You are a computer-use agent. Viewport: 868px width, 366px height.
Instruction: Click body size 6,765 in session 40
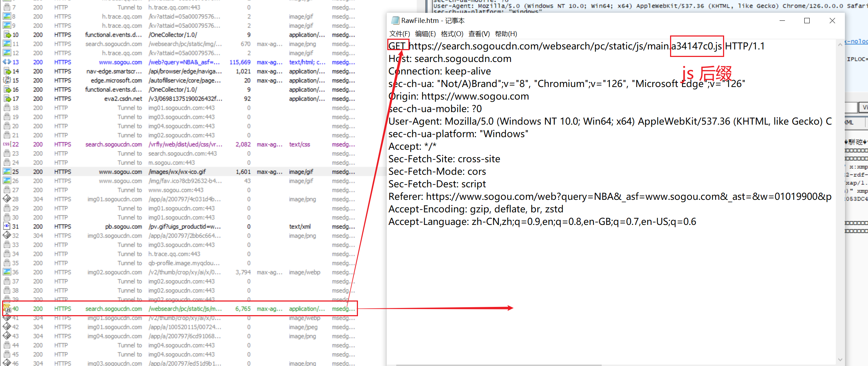click(243, 309)
